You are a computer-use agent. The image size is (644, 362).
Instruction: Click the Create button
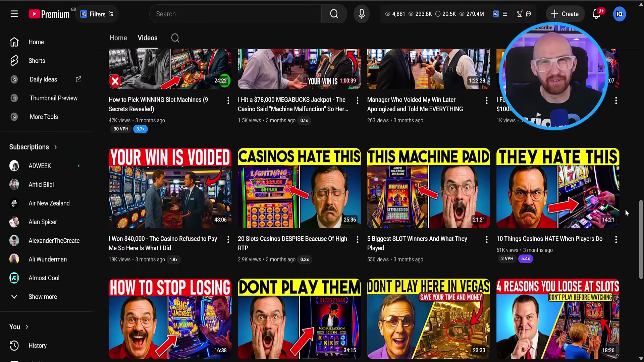click(565, 14)
